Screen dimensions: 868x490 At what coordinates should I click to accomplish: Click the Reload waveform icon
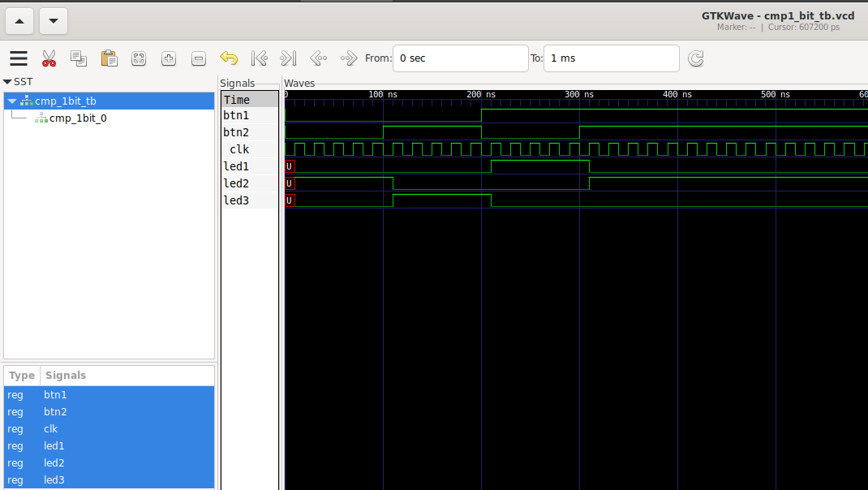pos(695,58)
